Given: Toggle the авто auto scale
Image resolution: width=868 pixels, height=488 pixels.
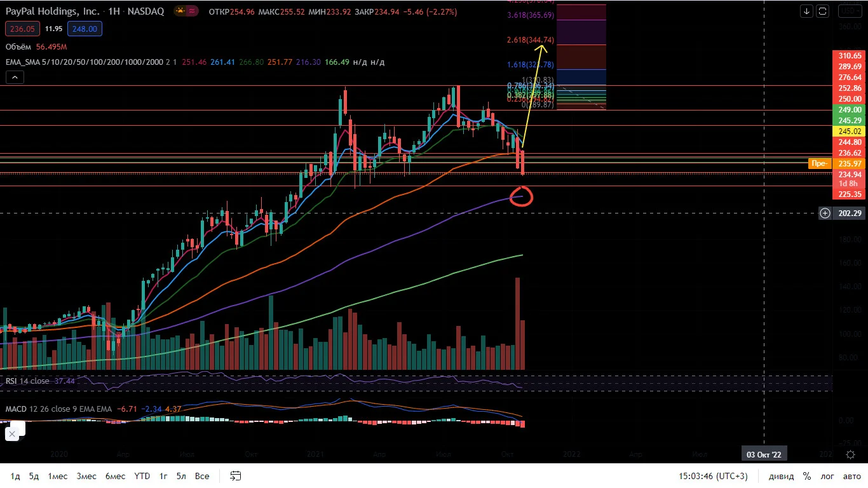Looking at the screenshot, I should (x=851, y=476).
